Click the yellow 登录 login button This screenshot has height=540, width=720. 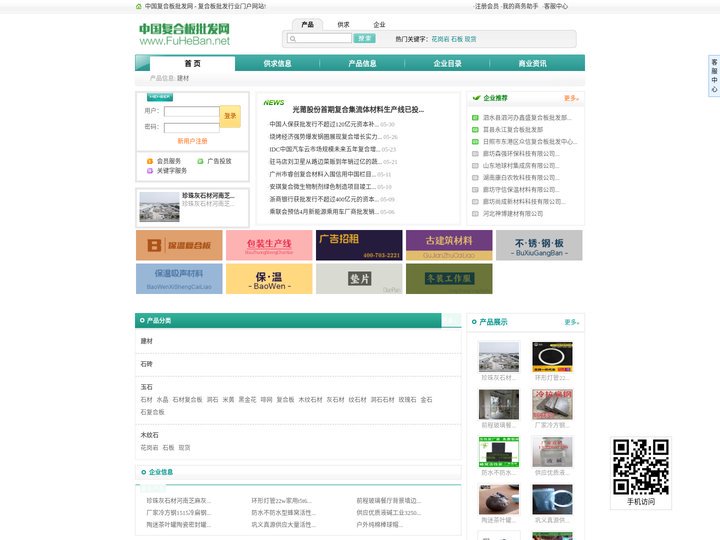pyautogui.click(x=230, y=116)
